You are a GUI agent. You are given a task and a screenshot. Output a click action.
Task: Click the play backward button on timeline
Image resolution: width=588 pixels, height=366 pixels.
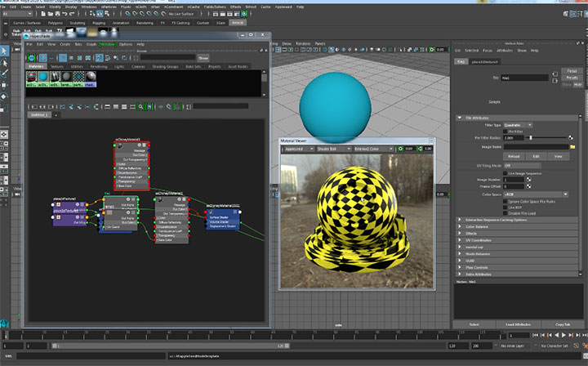(556, 335)
